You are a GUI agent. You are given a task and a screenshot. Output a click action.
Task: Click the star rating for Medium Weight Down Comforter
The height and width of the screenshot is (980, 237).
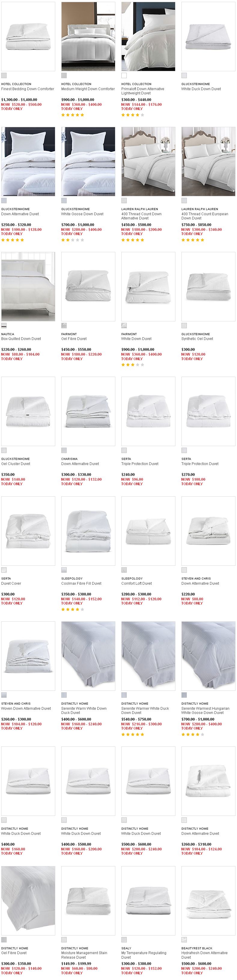[x=73, y=115]
